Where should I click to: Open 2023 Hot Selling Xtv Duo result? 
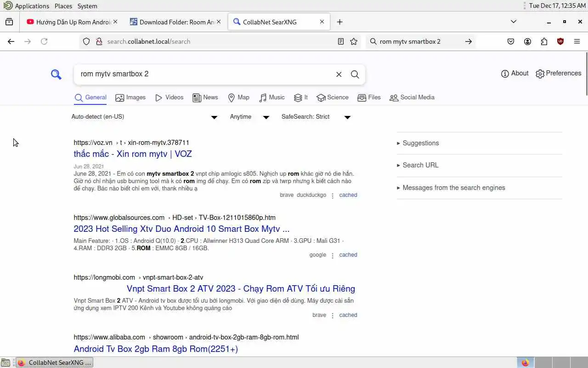[x=181, y=229]
